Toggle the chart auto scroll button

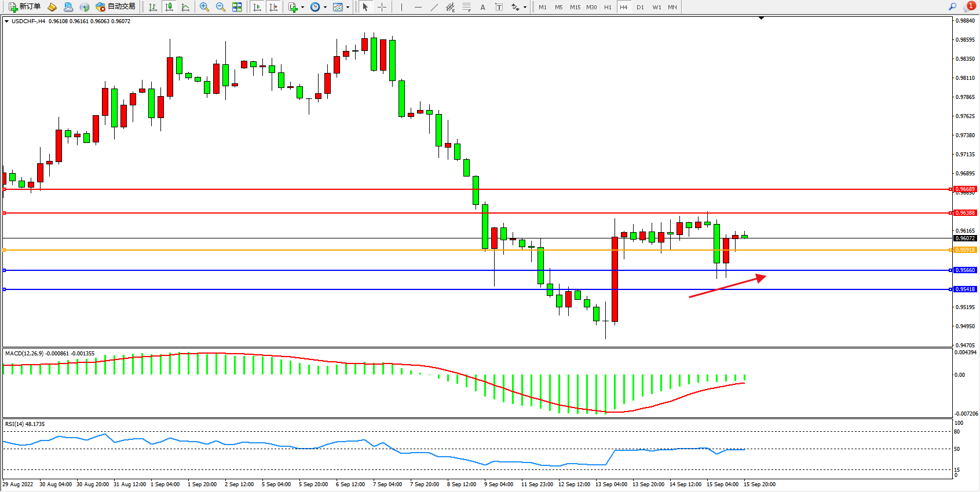coord(257,7)
